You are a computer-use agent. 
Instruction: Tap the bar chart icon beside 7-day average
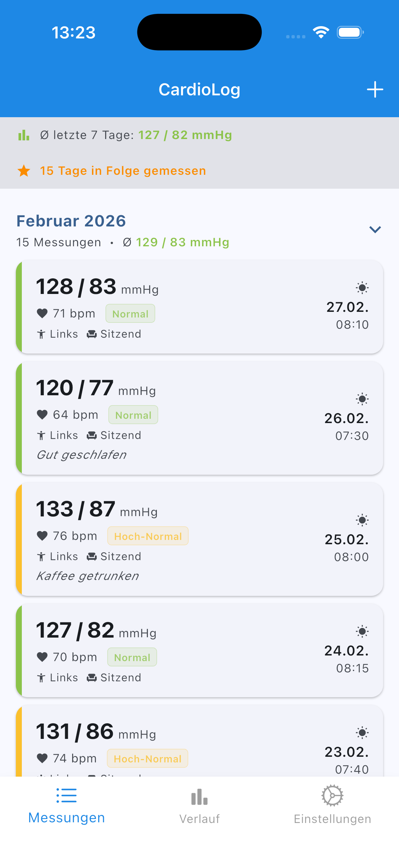(x=24, y=135)
